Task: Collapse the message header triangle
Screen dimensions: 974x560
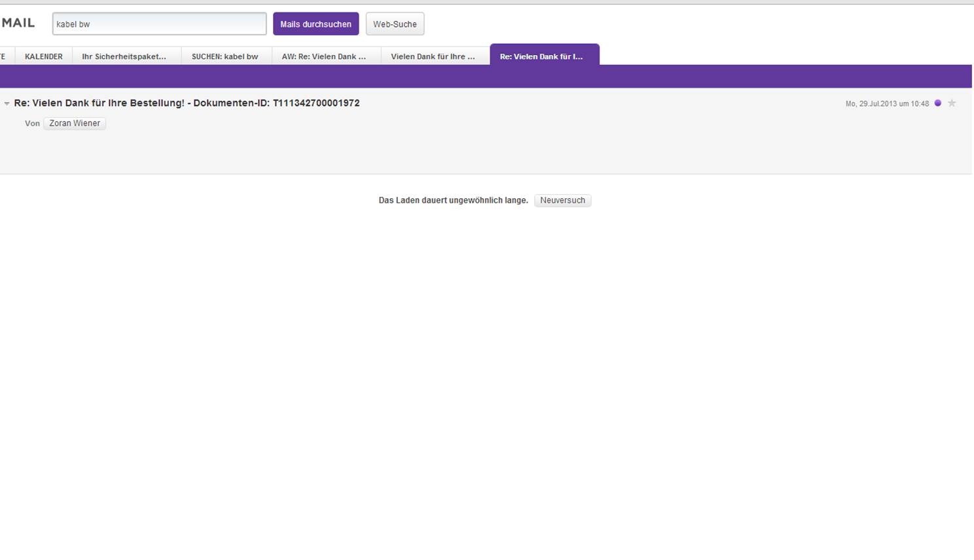Action: tap(7, 103)
